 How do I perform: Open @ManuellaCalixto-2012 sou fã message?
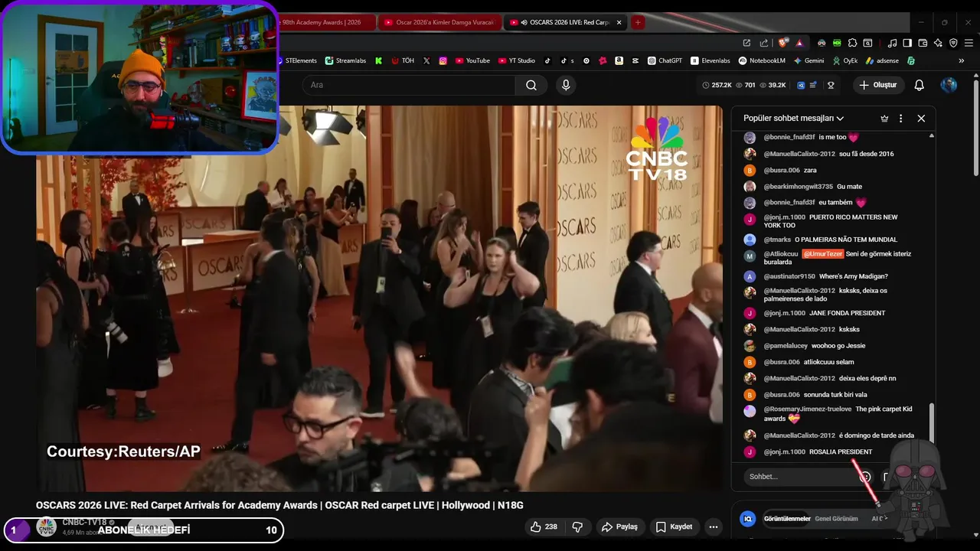828,154
